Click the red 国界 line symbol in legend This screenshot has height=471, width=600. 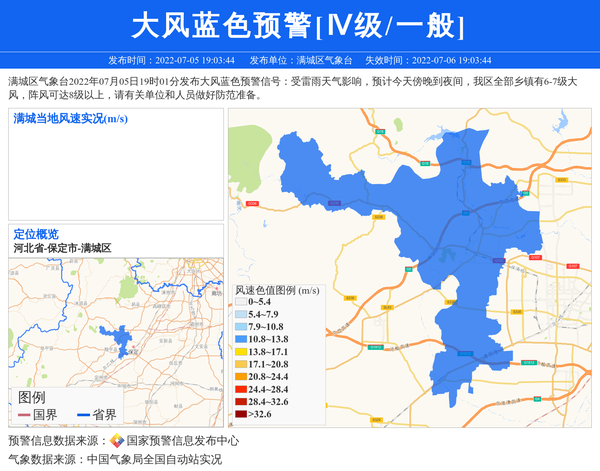[x=23, y=415]
